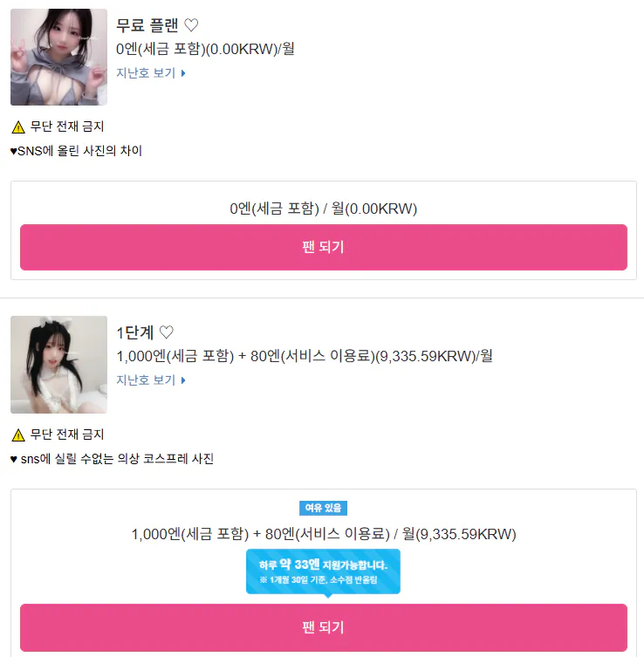644x657 pixels.
Task: Click the yellow warning icon in the 1단계 section
Action: point(18,435)
